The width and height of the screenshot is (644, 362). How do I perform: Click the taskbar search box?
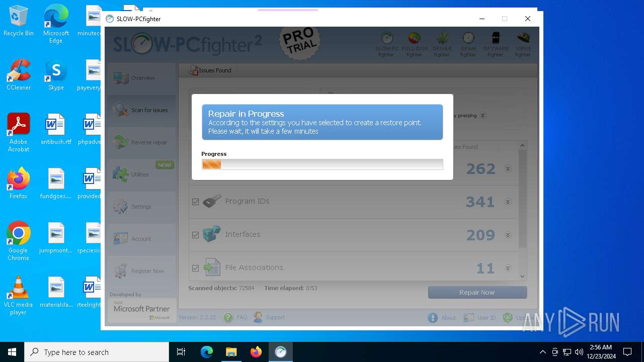tap(97, 352)
